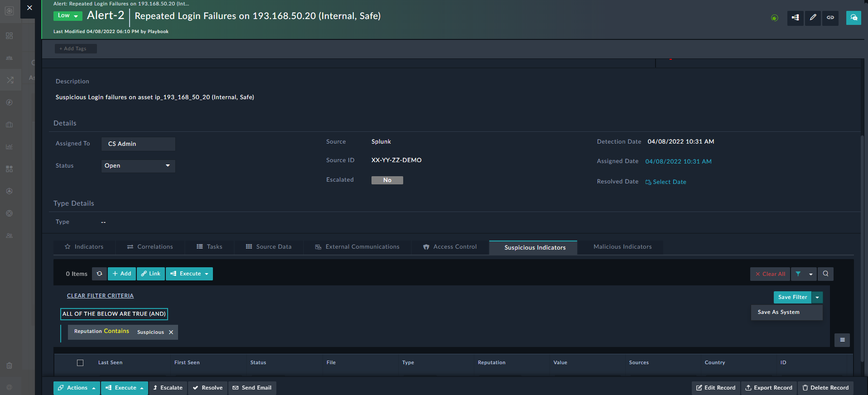The height and width of the screenshot is (395, 868).
Task: Click the playbook execute icon in header
Action: [x=796, y=18]
